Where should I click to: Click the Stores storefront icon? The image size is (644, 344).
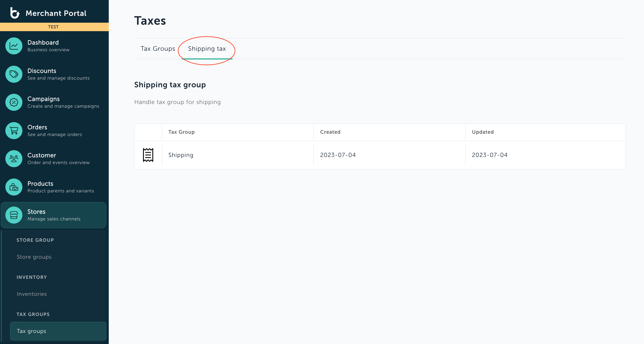pyautogui.click(x=14, y=215)
